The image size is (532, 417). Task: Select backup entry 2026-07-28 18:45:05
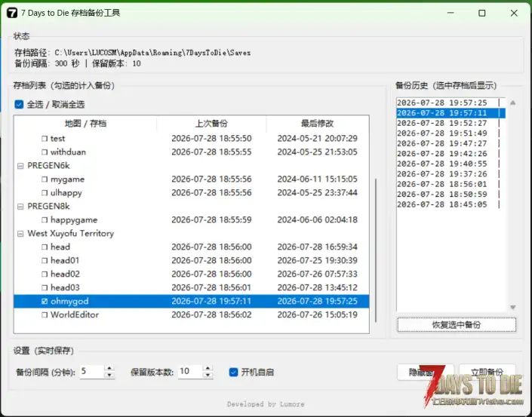[x=451, y=204]
